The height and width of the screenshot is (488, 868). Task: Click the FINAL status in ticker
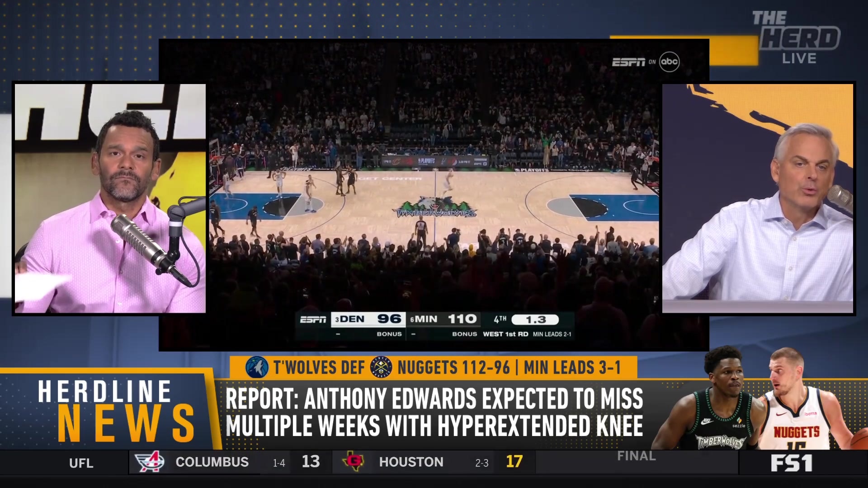tap(637, 456)
